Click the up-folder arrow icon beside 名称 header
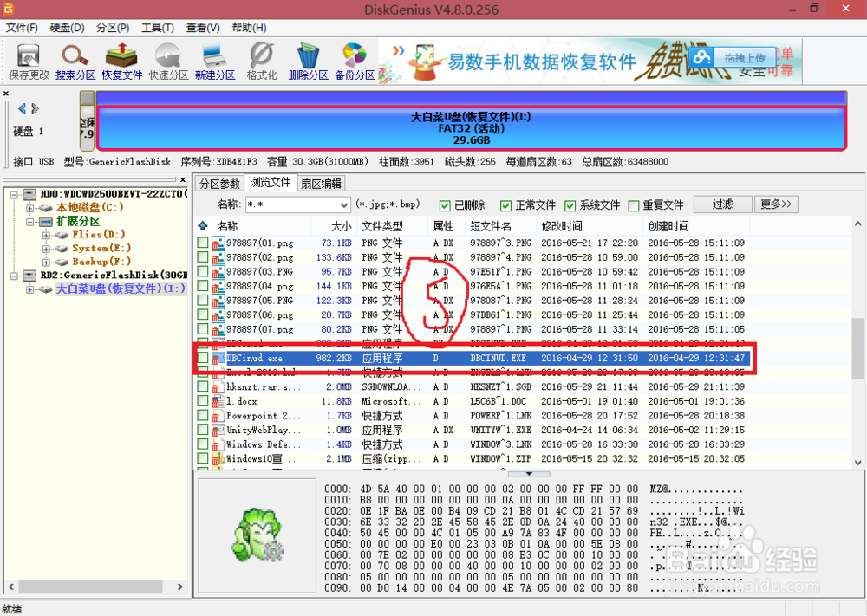 (x=203, y=226)
